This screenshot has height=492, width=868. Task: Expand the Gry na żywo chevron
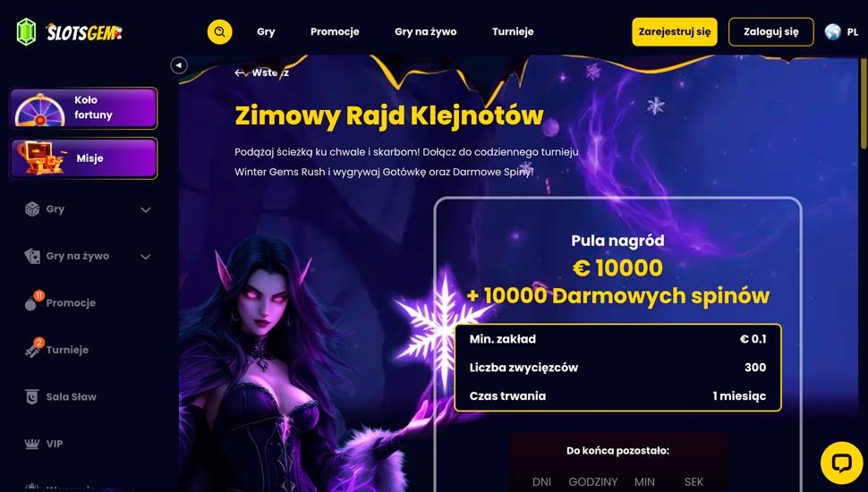pyautogui.click(x=146, y=257)
